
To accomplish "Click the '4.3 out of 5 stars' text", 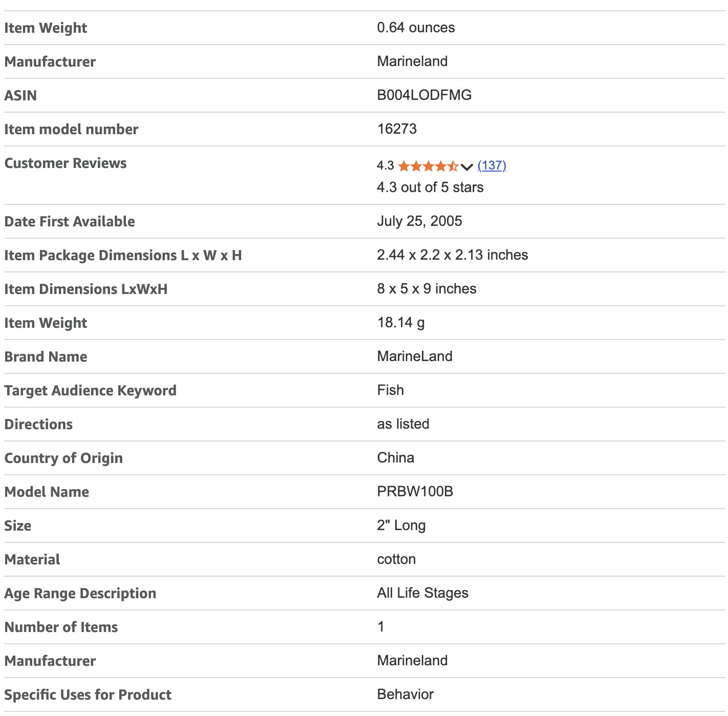I will tap(430, 187).
